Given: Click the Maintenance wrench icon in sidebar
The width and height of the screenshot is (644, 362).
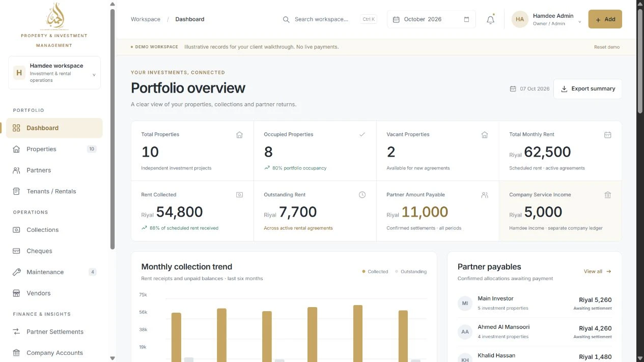Looking at the screenshot, I should tap(16, 272).
